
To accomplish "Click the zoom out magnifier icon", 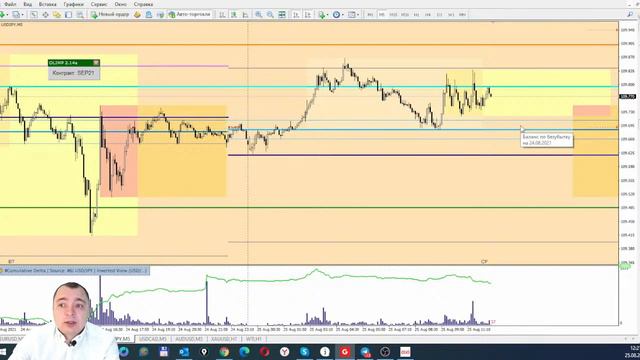I will pyautogui.click(x=270, y=15).
